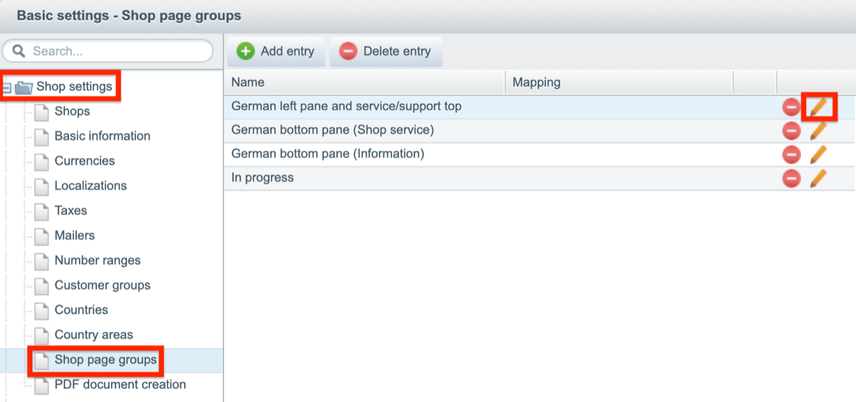The height and width of the screenshot is (402, 856).
Task: Select the Customer groups tree item
Action: (x=102, y=285)
